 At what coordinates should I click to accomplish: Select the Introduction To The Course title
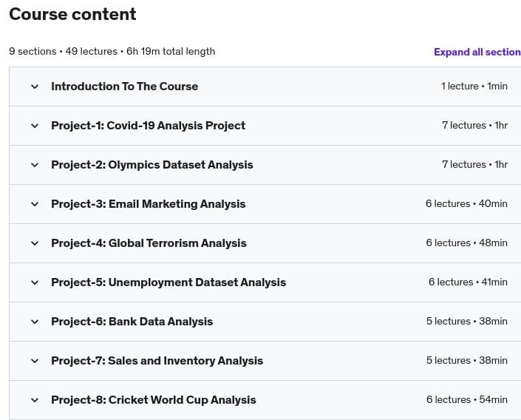point(124,87)
